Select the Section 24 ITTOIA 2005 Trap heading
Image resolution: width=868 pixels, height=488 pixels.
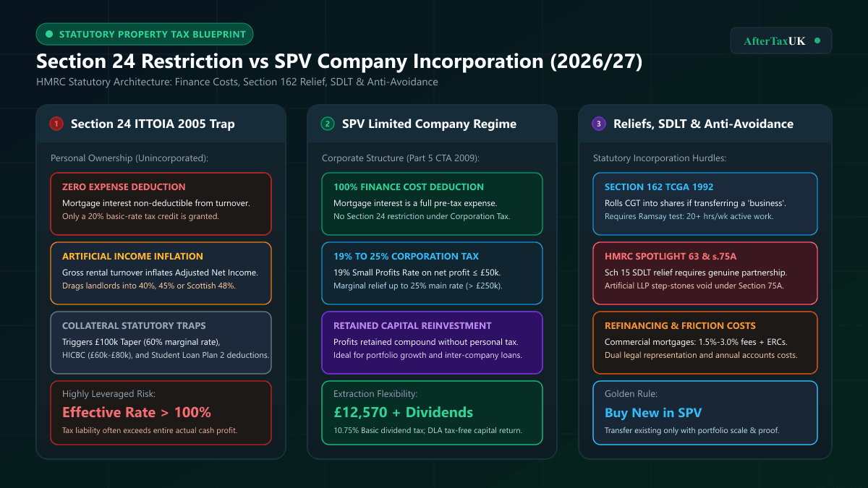click(x=153, y=124)
